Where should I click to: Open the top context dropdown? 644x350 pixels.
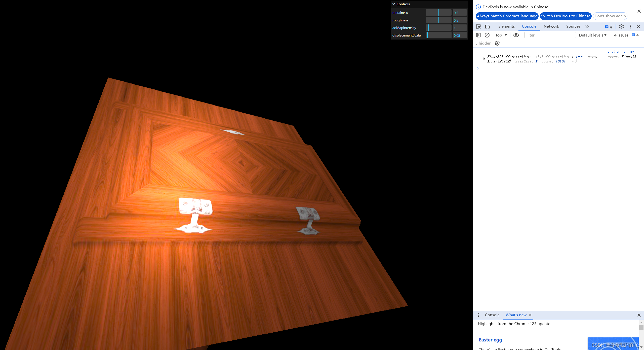click(x=501, y=35)
